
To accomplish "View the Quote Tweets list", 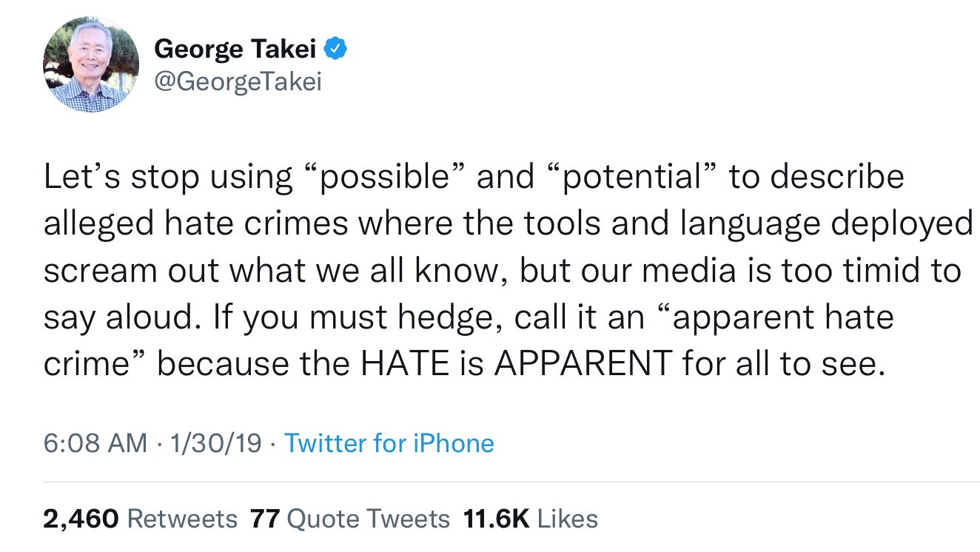I will pos(368,518).
